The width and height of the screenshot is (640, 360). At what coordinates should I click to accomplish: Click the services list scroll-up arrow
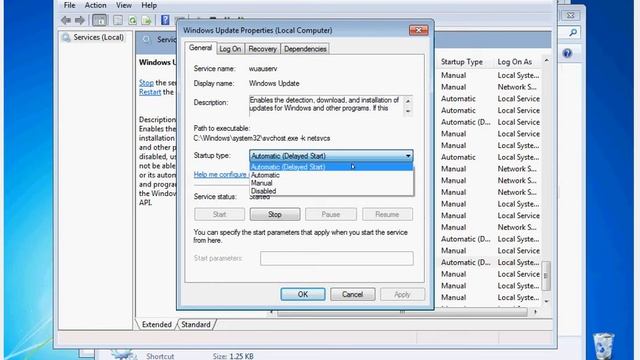[546, 61]
